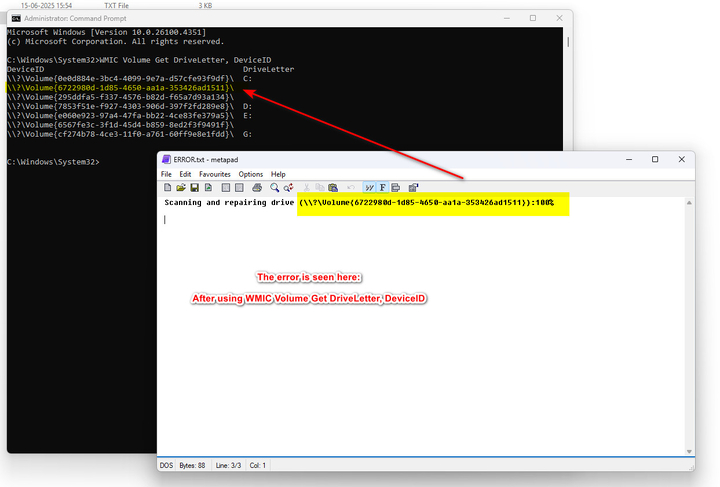
Task: Click the Cut scissors icon
Action: tap(306, 187)
